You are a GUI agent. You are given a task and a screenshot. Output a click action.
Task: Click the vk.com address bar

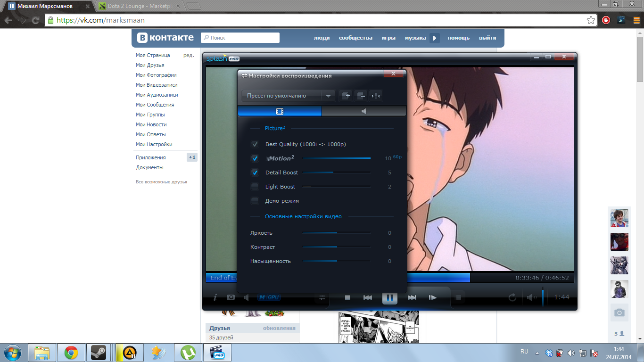321,20
